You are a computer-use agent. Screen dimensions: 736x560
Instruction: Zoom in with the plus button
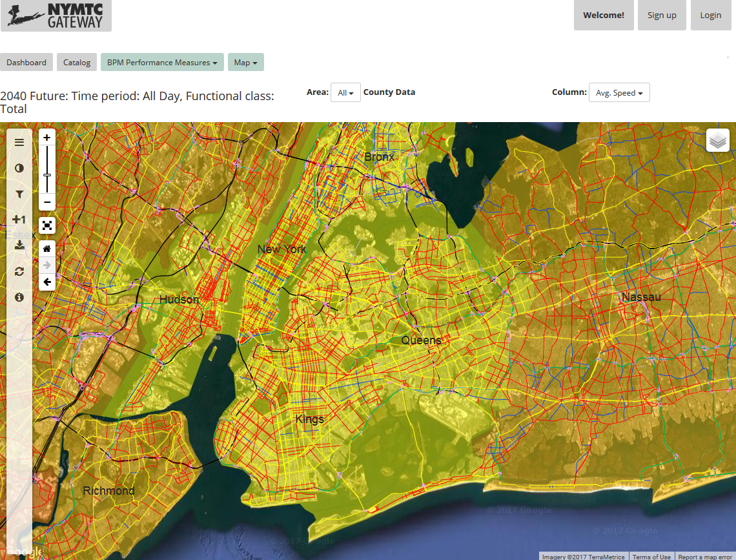click(47, 138)
